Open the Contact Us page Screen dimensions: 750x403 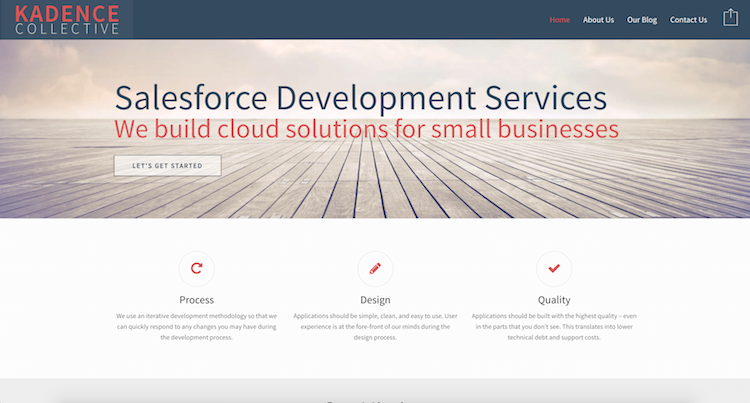[x=688, y=20]
